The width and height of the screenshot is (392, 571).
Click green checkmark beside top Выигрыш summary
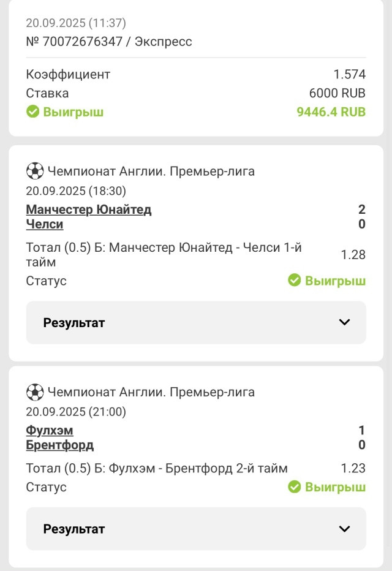coord(32,112)
